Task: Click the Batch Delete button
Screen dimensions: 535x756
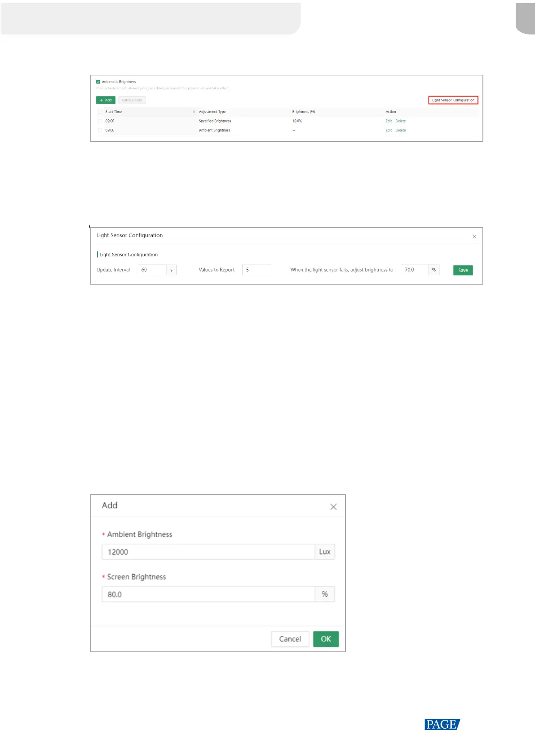Action: click(x=132, y=100)
